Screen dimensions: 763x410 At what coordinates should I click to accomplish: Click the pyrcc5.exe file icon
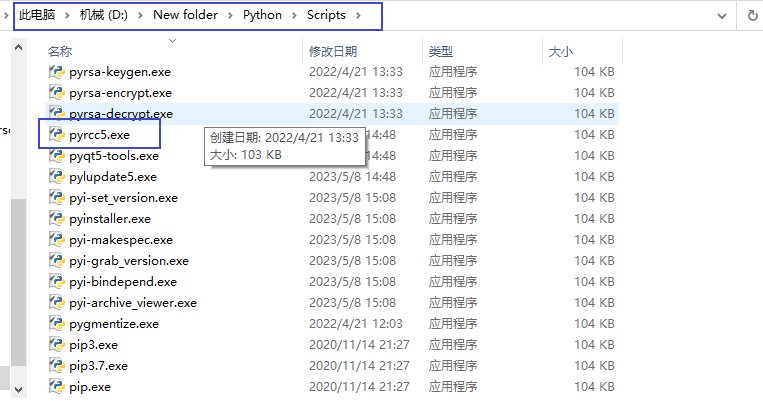coord(57,135)
